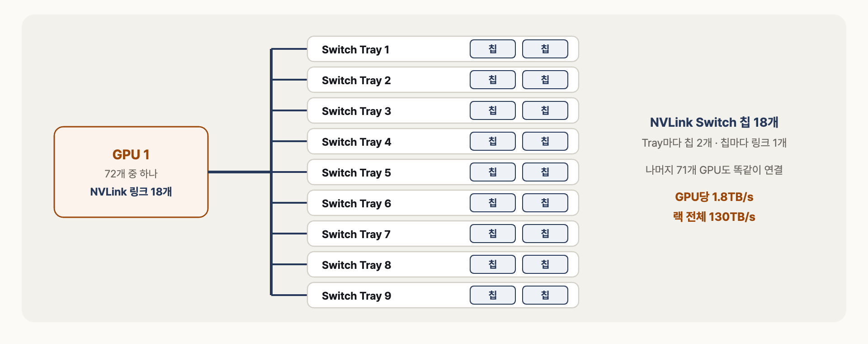Click the first 칩 chip in Switch Tray 8

(493, 264)
